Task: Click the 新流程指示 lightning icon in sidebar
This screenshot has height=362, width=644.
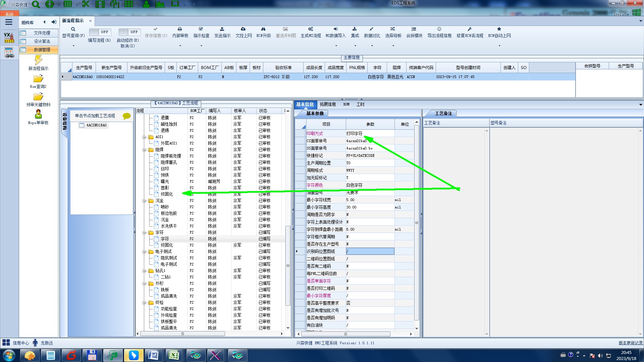Action: (x=38, y=60)
